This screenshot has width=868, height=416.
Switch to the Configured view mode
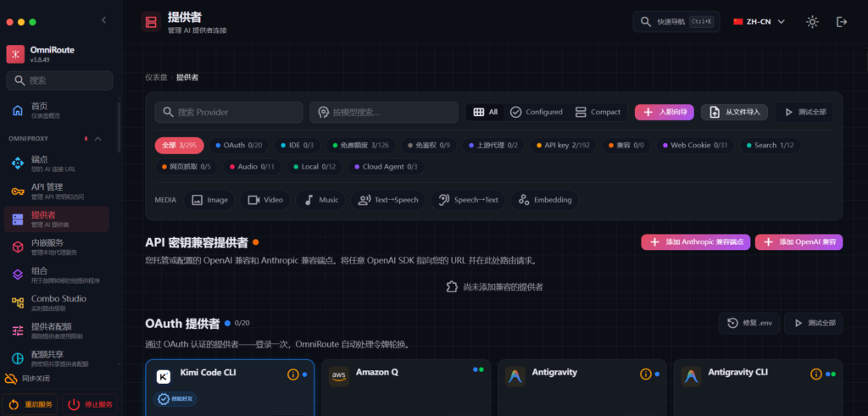[536, 112]
